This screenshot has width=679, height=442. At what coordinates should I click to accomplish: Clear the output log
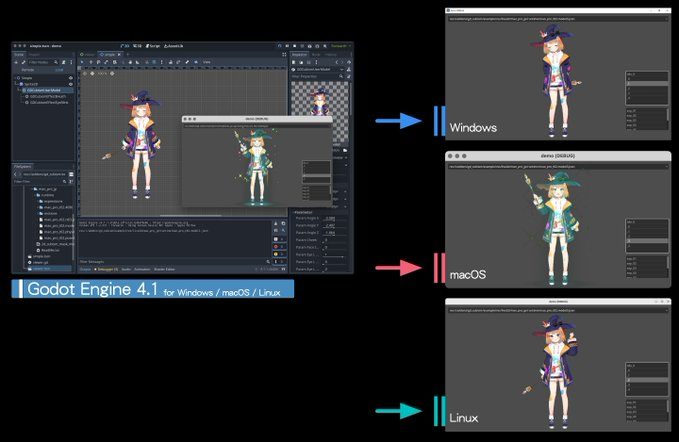[x=276, y=223]
